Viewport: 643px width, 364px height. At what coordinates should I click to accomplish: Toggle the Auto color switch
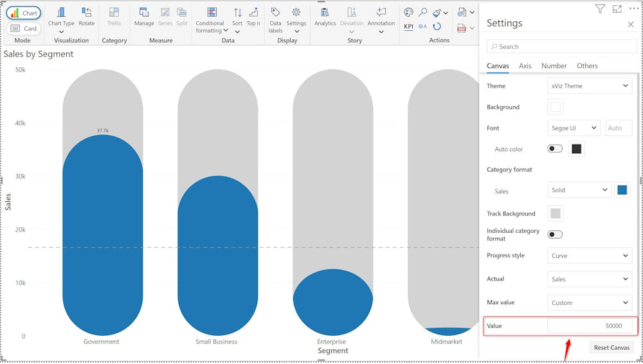click(x=555, y=149)
